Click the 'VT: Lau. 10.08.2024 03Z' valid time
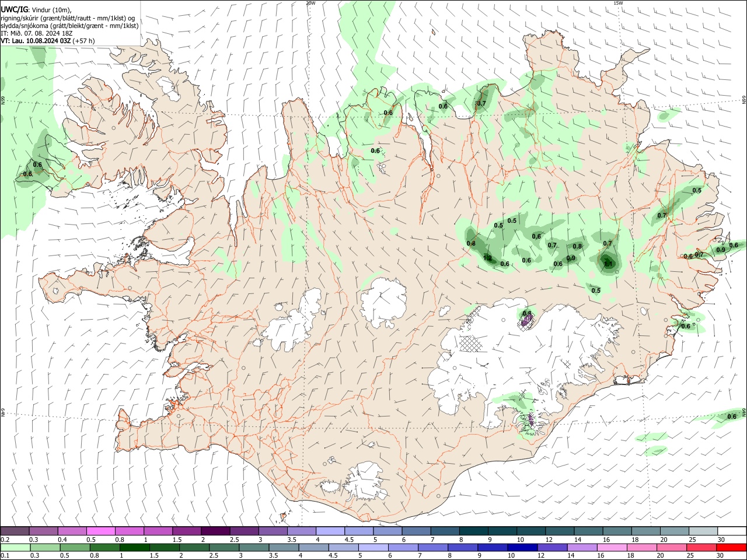 click(36, 41)
